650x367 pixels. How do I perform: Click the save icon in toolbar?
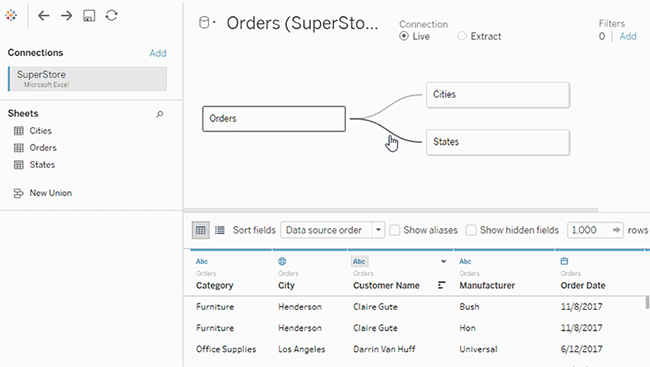89,16
